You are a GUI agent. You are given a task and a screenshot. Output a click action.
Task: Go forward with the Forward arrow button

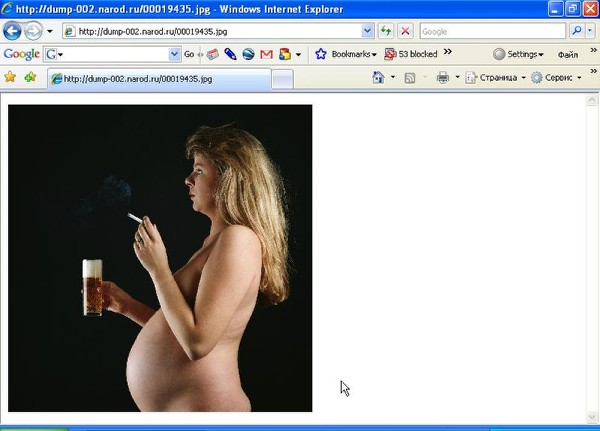pyautogui.click(x=33, y=31)
